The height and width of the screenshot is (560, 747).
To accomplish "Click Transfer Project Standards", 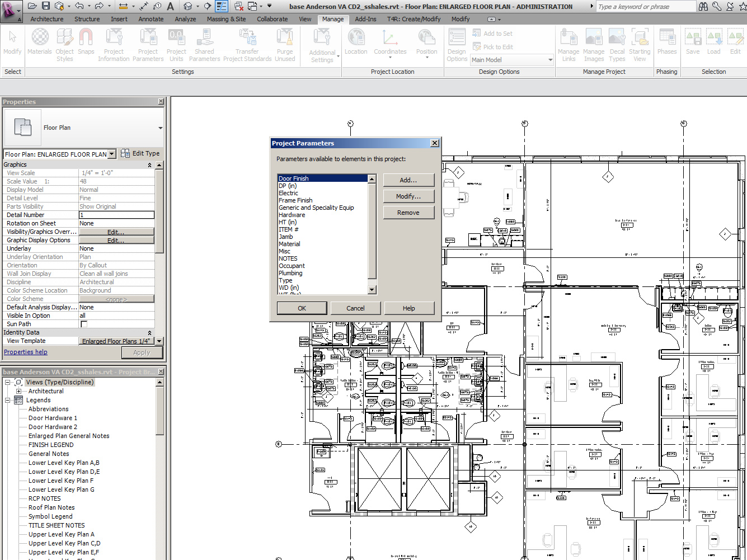I will tap(247, 45).
